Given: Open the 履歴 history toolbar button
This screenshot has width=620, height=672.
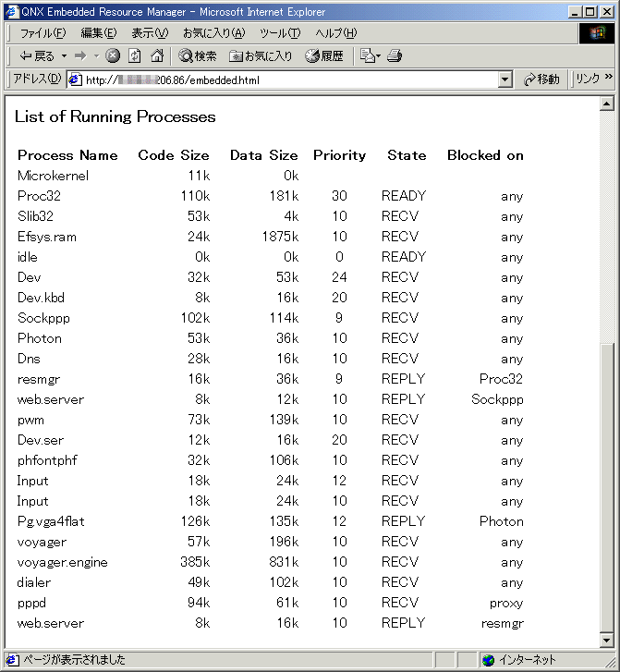Looking at the screenshot, I should tap(324, 55).
